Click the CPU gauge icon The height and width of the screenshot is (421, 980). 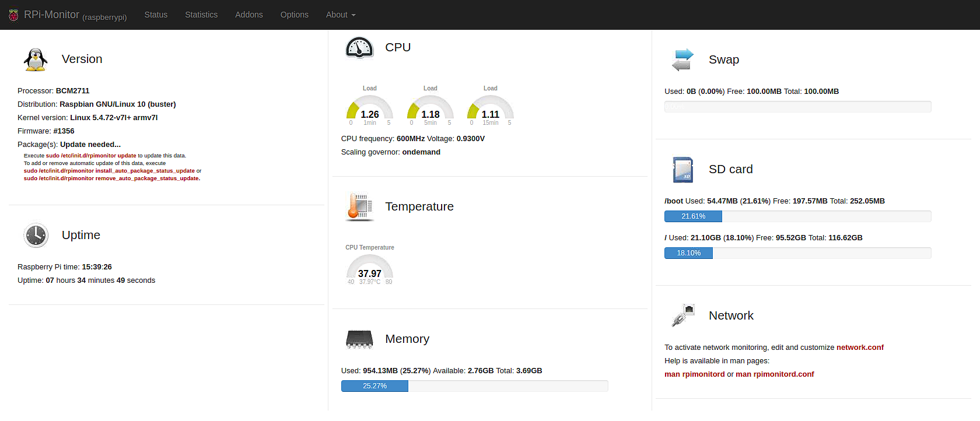pos(359,47)
